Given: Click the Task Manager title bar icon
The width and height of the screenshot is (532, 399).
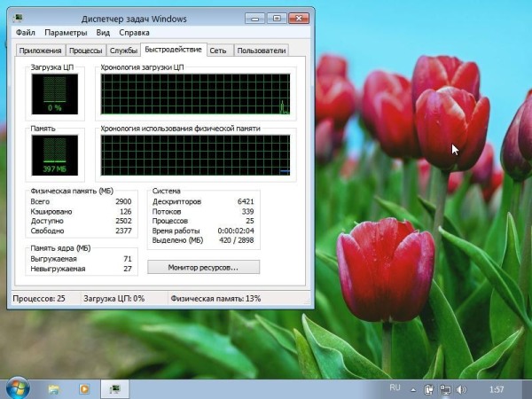Looking at the screenshot, I should [20, 17].
